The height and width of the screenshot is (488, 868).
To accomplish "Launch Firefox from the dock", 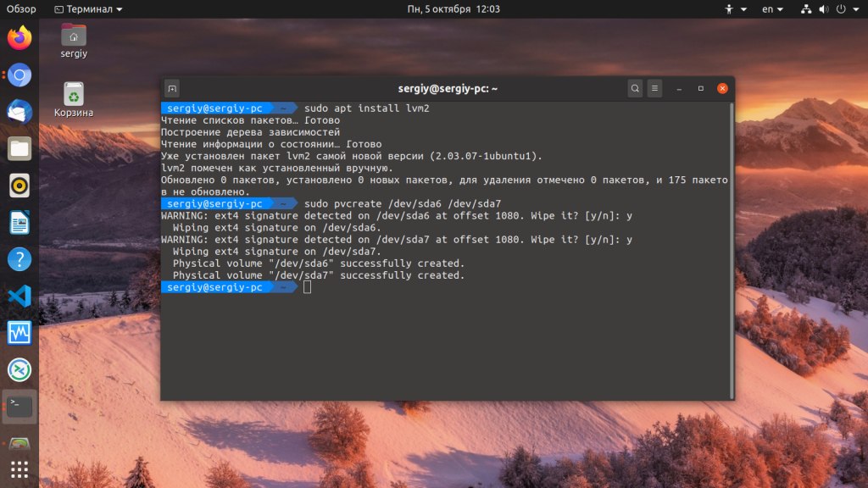I will point(19,38).
